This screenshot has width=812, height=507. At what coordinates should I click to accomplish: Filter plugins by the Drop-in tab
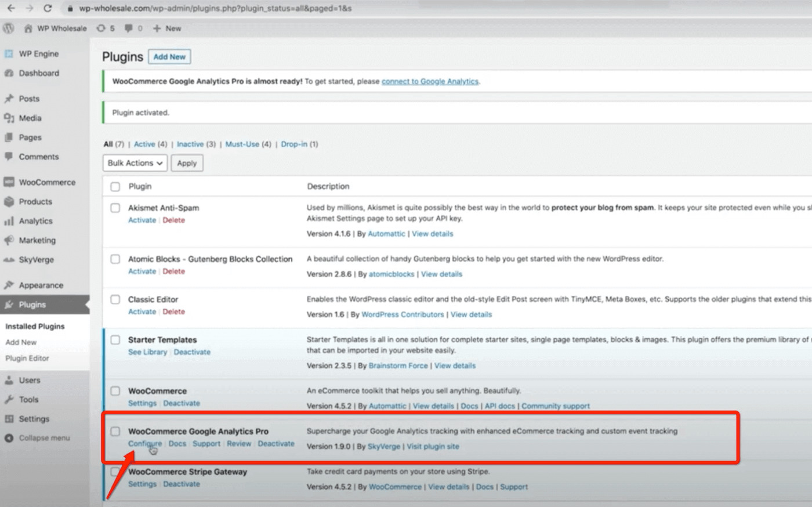294,144
